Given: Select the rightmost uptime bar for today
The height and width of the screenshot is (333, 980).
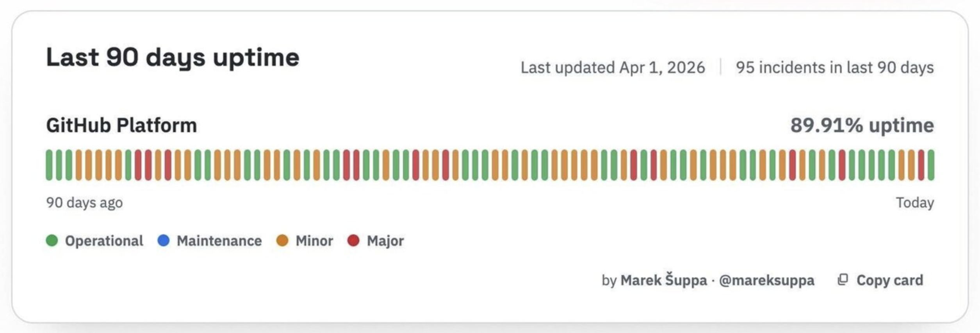Looking at the screenshot, I should click(x=931, y=165).
